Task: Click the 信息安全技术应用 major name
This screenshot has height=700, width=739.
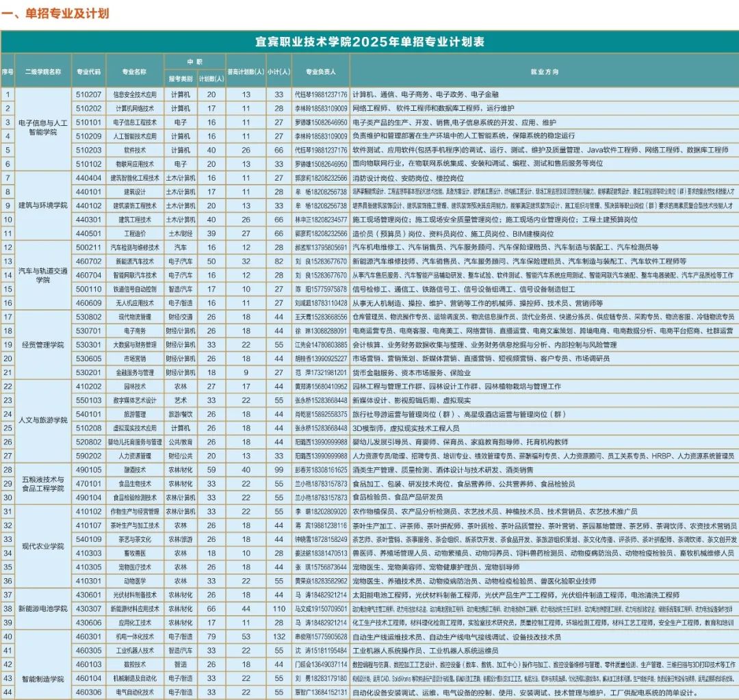Action: pos(135,95)
